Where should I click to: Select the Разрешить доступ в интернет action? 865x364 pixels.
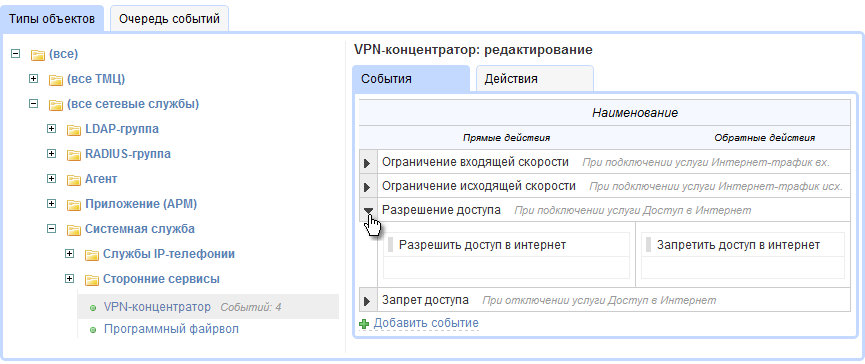[x=483, y=245]
